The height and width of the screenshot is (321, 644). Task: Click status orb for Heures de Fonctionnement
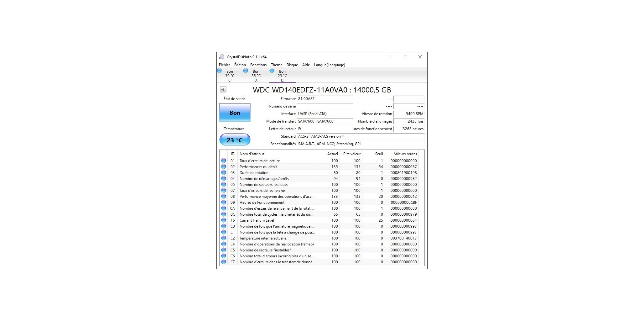(x=224, y=202)
